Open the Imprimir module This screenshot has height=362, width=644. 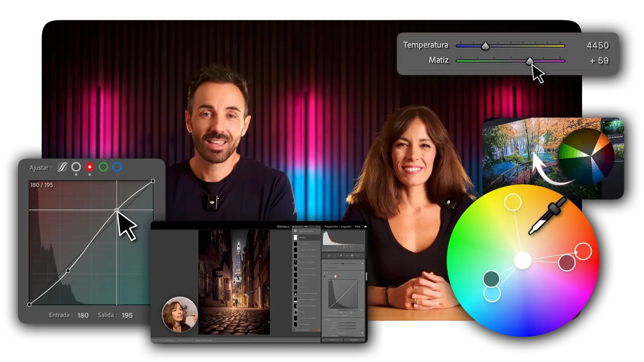[346, 227]
